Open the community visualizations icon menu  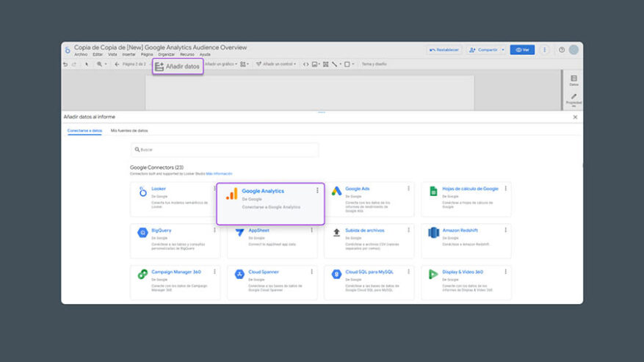coord(245,64)
